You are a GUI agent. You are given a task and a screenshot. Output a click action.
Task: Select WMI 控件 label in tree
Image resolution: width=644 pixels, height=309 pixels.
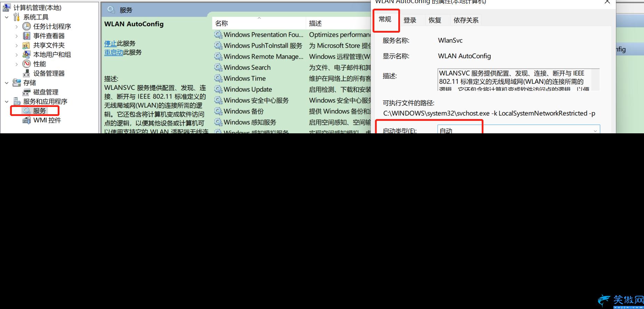pos(47,120)
